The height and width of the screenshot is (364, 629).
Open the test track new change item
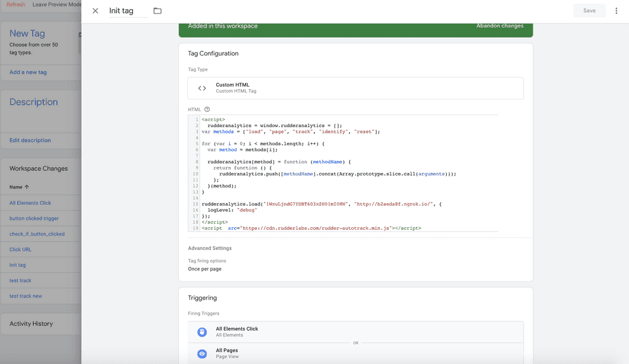[x=26, y=296]
